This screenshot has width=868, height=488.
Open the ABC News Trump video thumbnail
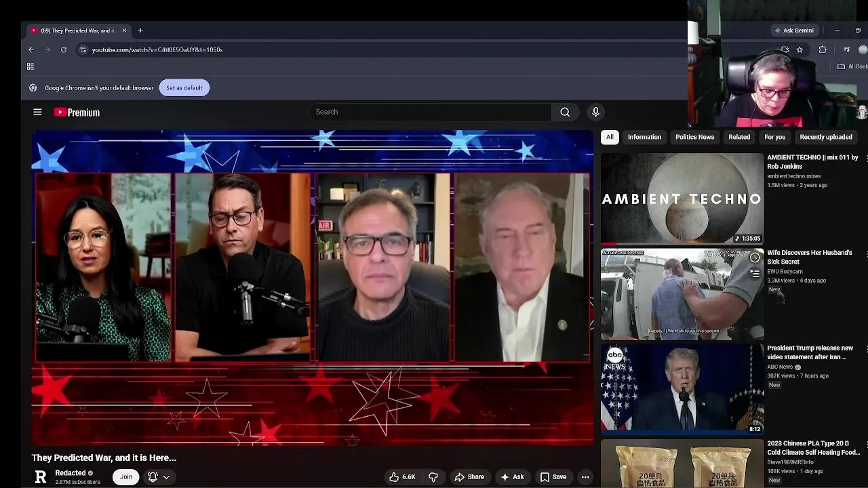682,390
